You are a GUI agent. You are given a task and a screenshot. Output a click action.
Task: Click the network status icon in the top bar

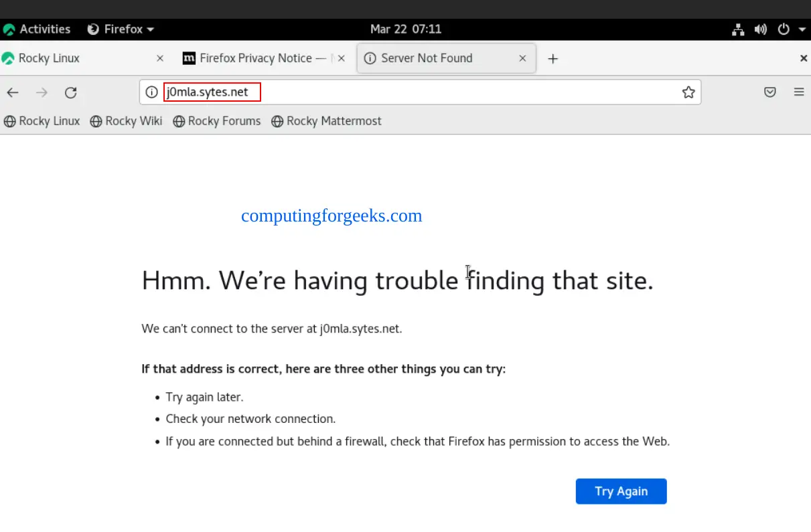[738, 29]
